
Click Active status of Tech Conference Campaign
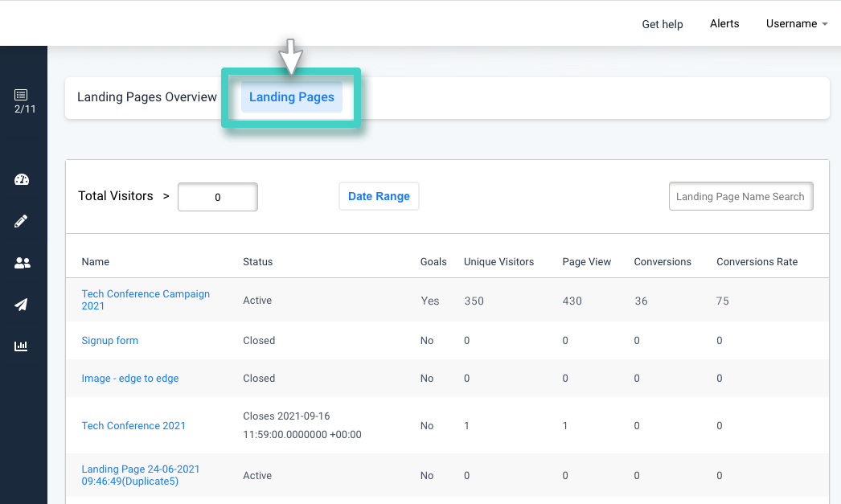click(x=257, y=301)
